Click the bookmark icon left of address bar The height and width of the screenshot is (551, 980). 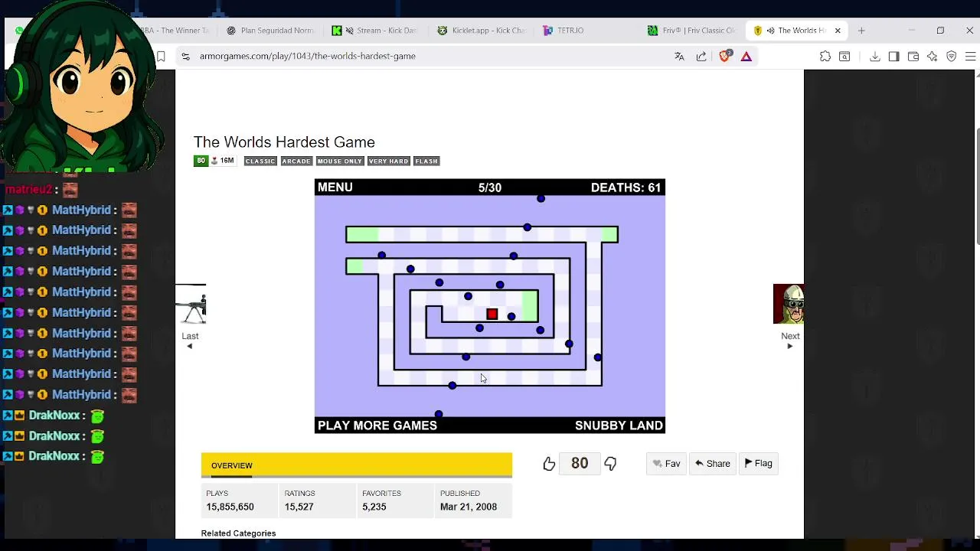161,56
